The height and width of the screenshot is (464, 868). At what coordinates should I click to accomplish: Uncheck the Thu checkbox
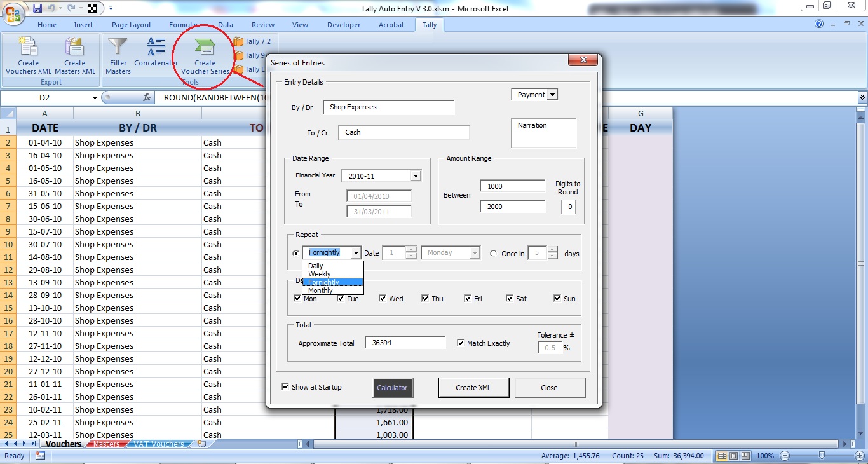[x=425, y=298]
